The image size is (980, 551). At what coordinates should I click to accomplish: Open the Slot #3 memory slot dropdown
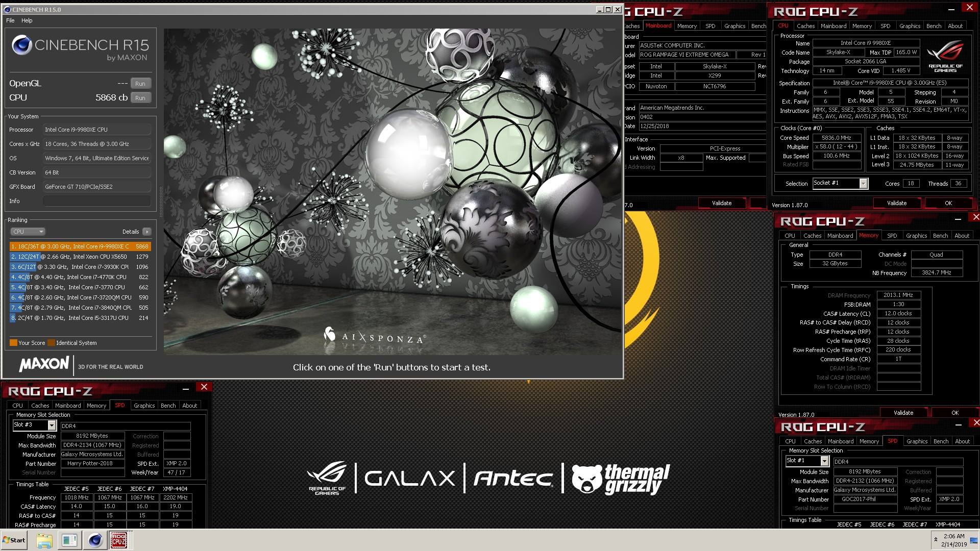tap(52, 425)
